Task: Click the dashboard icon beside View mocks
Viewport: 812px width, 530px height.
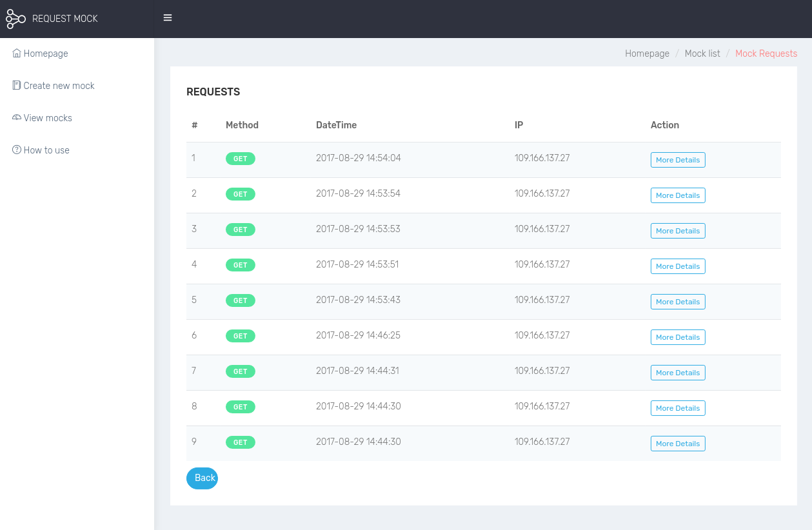Action: click(17, 117)
